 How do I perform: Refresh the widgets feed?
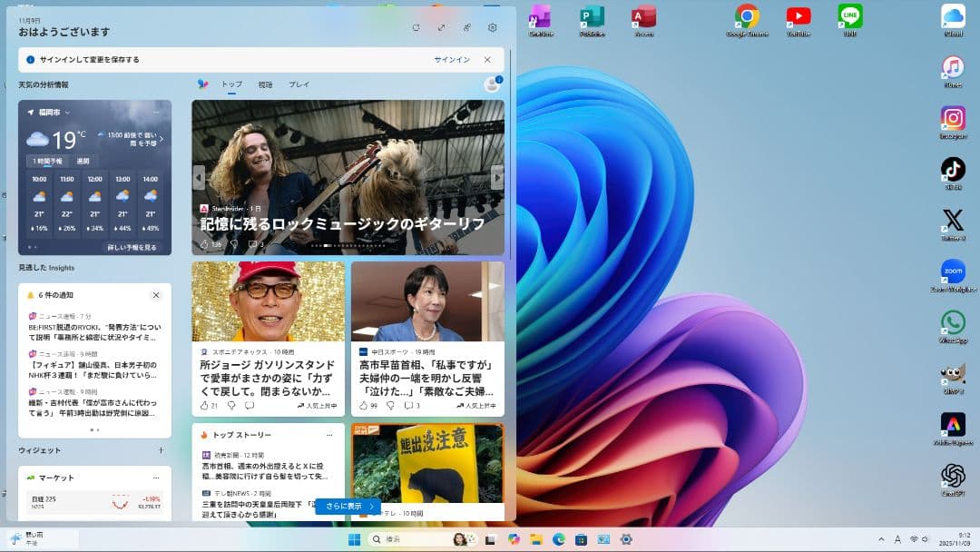416,27
